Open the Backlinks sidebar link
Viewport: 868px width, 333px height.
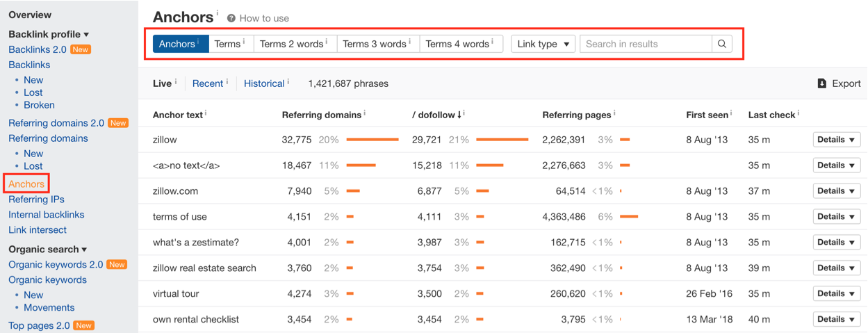click(x=29, y=65)
